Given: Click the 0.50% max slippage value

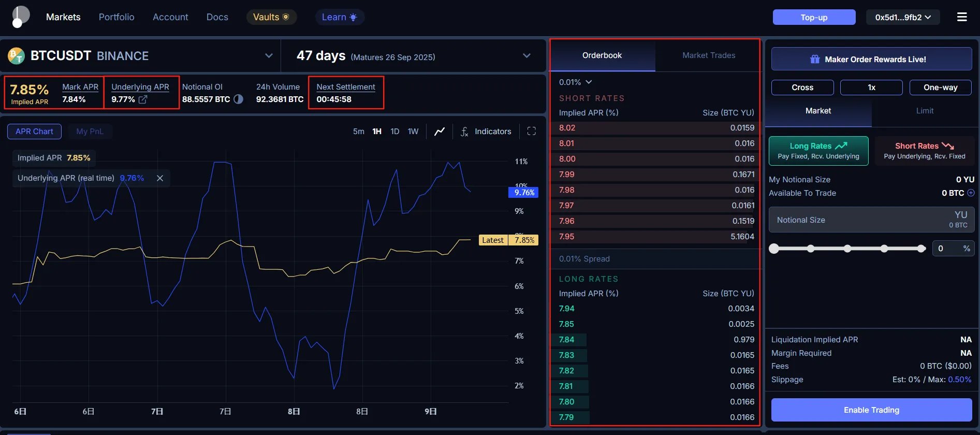Looking at the screenshot, I should pyautogui.click(x=960, y=380).
